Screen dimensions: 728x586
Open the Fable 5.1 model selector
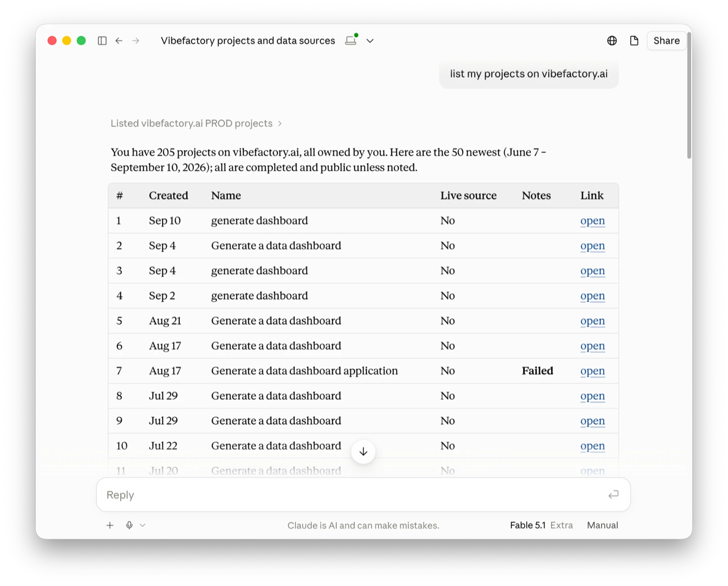click(541, 525)
